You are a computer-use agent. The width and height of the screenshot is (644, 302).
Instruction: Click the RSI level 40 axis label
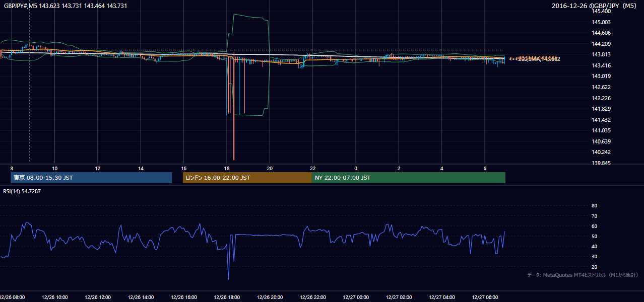[594, 246]
